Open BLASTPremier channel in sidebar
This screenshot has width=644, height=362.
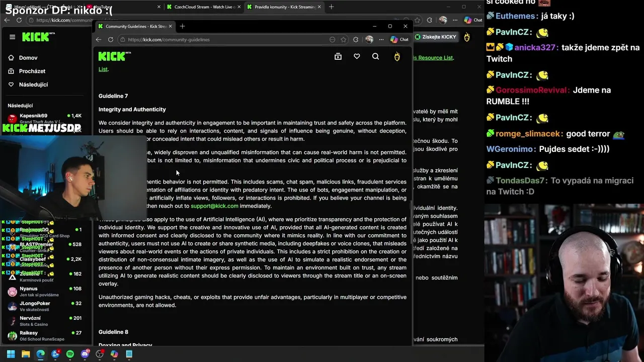click(x=44, y=247)
